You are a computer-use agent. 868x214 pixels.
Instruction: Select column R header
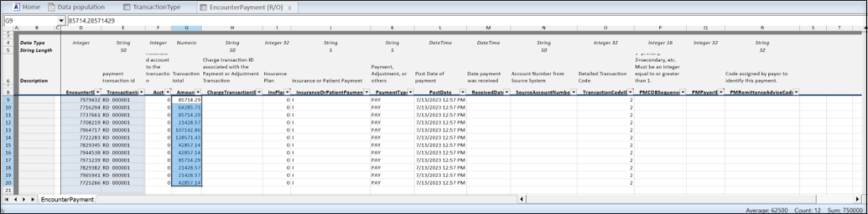pos(762,28)
